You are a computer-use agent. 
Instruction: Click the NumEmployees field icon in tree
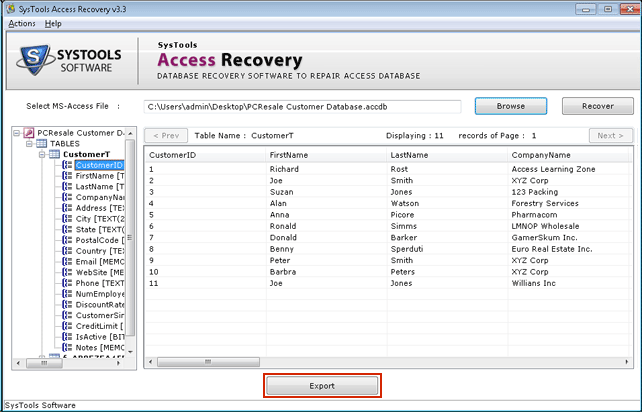(x=67, y=294)
